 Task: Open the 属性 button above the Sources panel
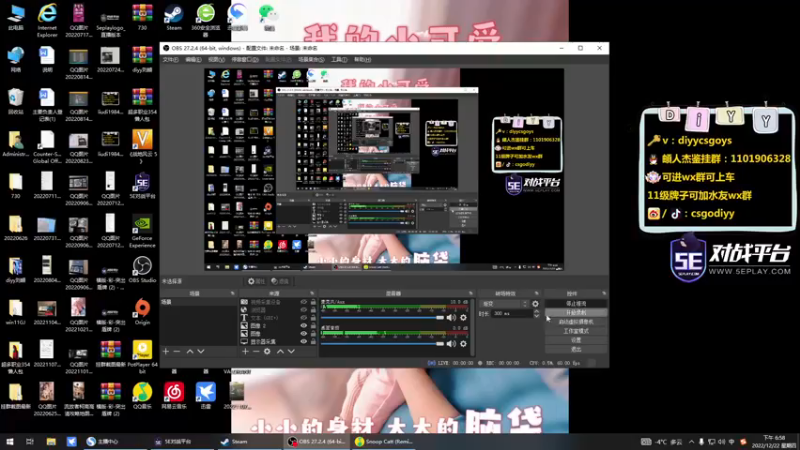click(256, 281)
